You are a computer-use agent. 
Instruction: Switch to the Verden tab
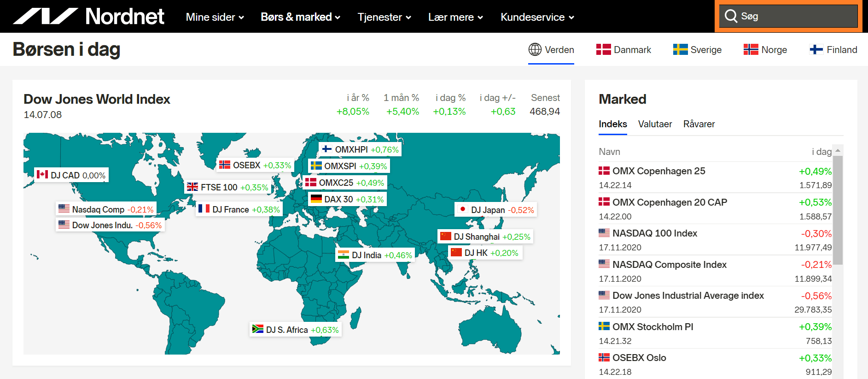[x=551, y=50]
